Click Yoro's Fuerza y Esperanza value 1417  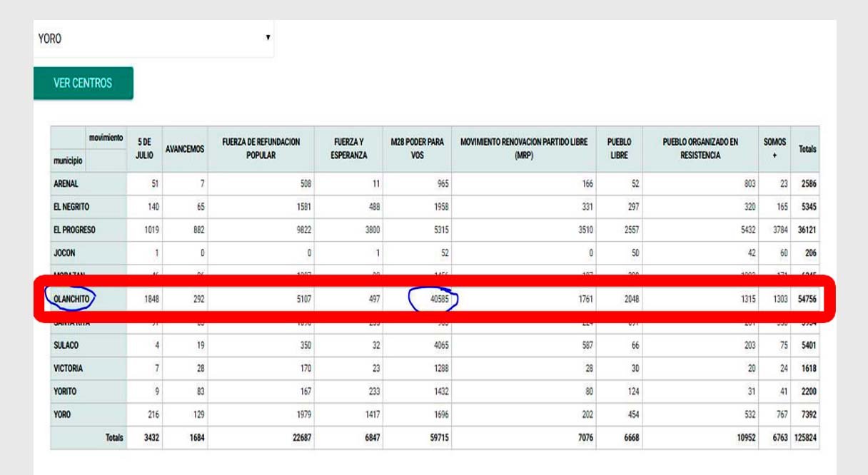[373, 414]
